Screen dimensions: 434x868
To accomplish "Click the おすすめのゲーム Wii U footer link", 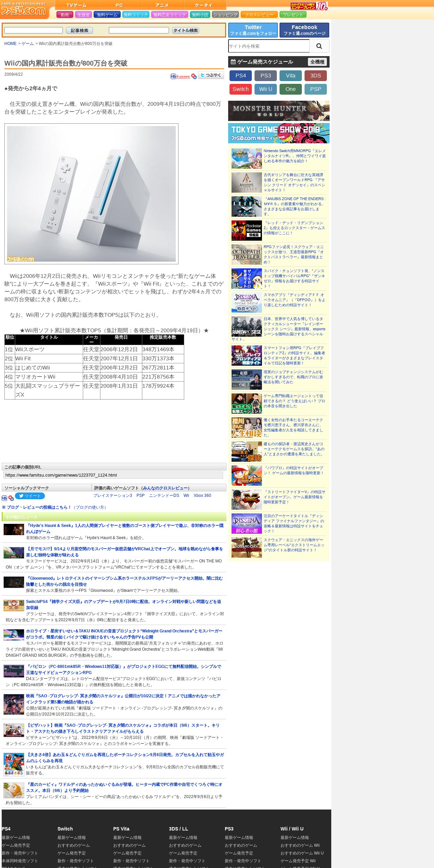I will [x=302, y=853].
